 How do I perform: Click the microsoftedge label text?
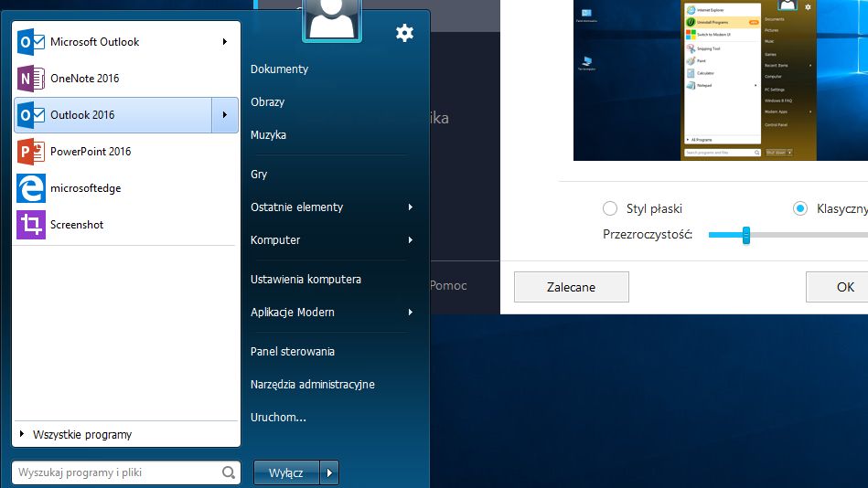tap(86, 188)
